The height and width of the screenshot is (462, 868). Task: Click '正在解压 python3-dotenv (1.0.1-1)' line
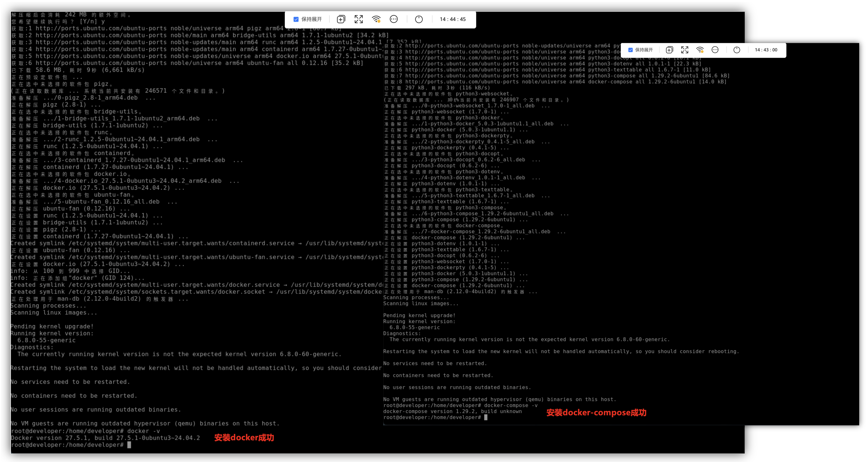442,184
